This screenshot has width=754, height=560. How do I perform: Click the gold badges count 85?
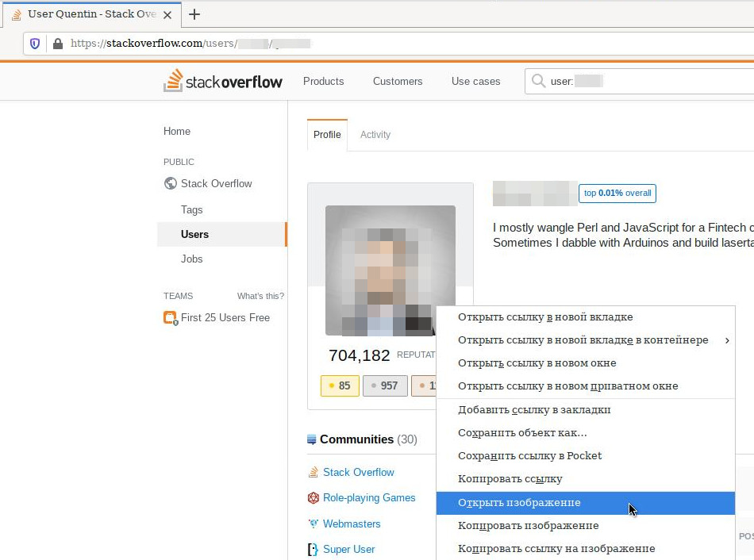pos(340,385)
